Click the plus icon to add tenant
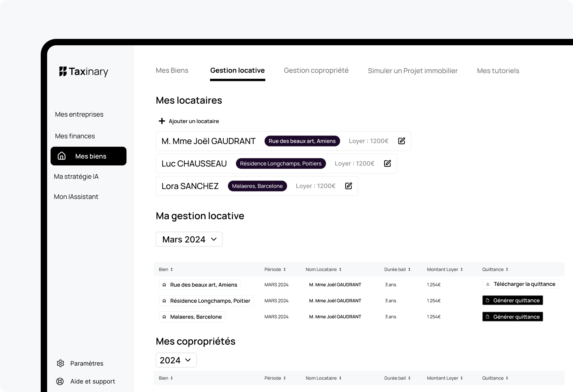573x392 pixels. [162, 121]
